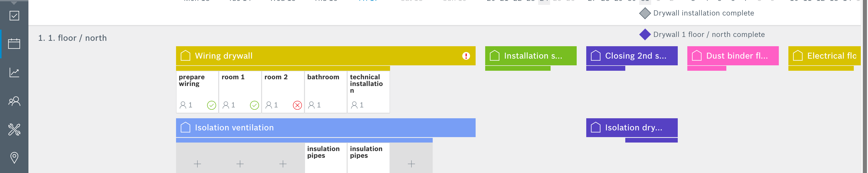Expand the Dust binder task bar
Screen dimensions: 868x173
point(733,56)
